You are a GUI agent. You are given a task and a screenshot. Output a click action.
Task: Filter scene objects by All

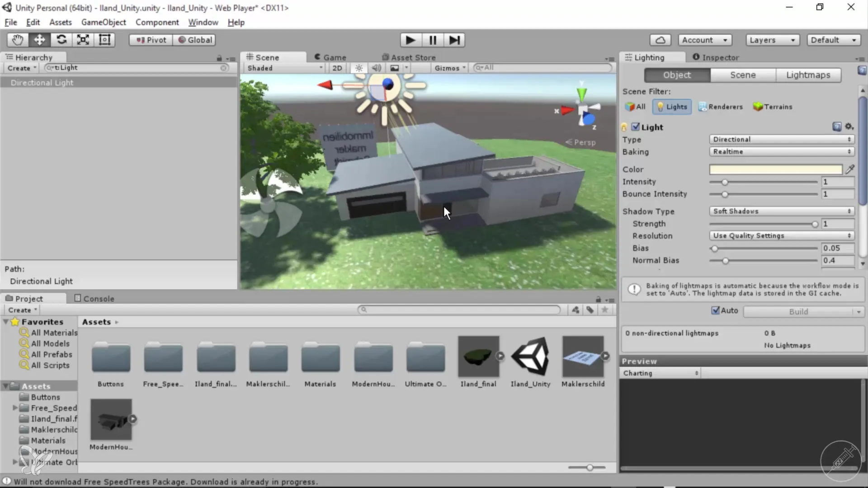tap(636, 107)
